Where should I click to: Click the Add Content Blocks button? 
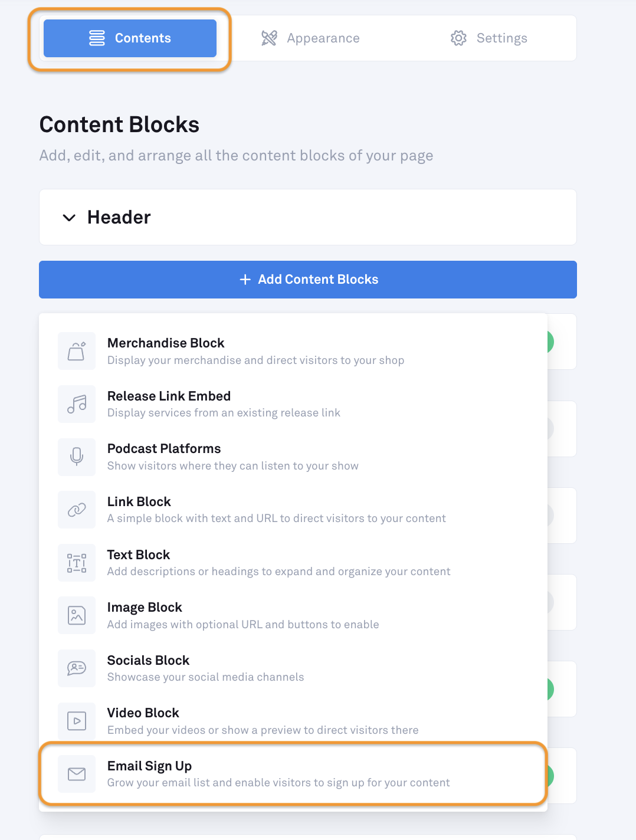pos(308,280)
